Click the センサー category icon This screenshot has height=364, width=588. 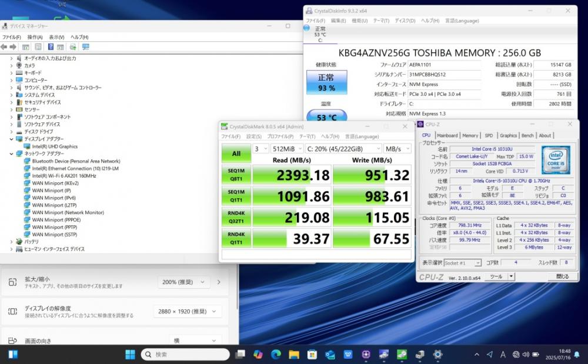19,109
